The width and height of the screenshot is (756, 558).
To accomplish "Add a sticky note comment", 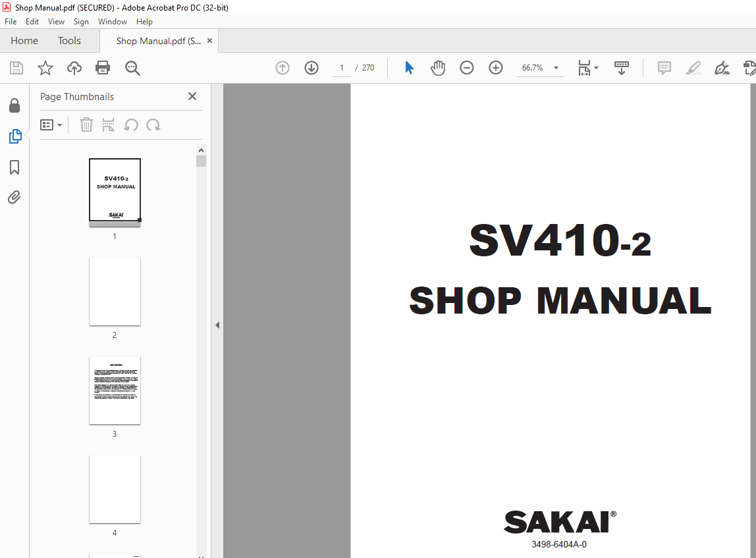I will [x=664, y=68].
